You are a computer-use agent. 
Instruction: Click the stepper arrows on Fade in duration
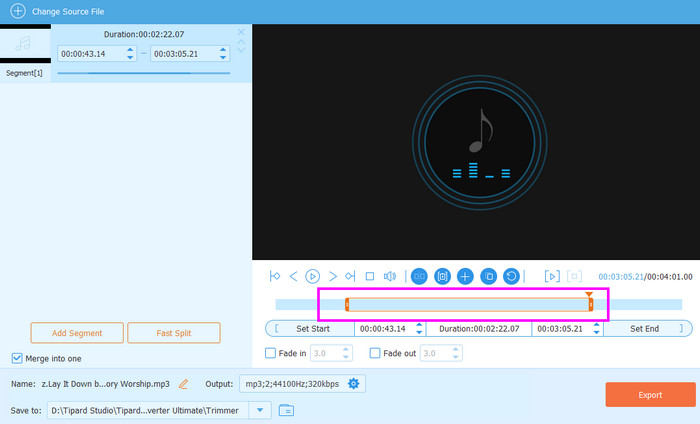click(x=346, y=353)
